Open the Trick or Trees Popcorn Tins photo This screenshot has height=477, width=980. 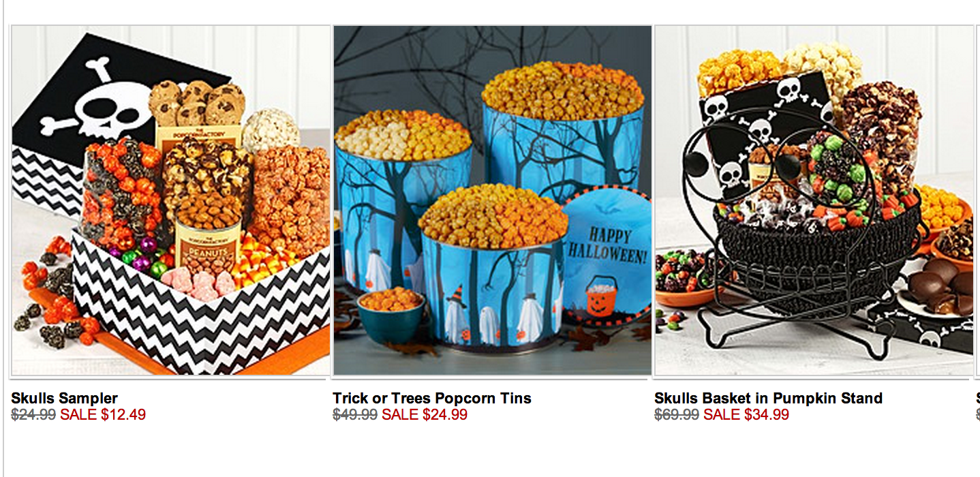492,200
